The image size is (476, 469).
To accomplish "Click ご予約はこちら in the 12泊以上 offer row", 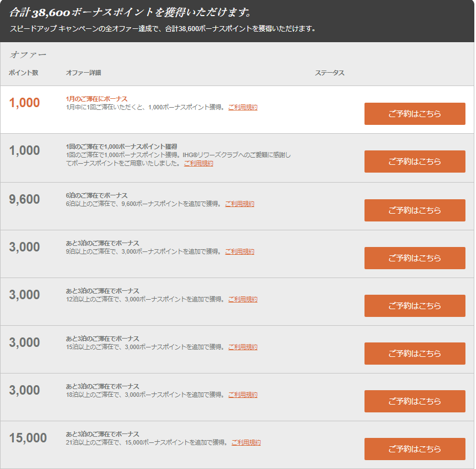I will (x=414, y=306).
